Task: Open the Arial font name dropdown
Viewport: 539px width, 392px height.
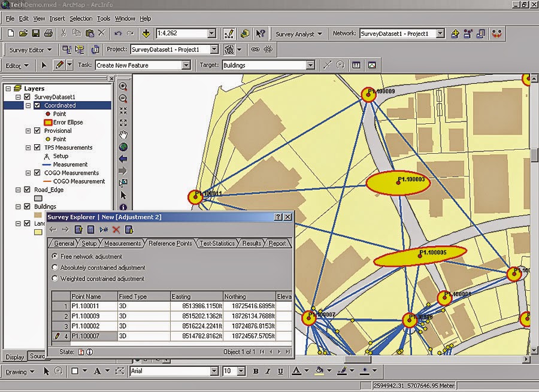Action: [214, 371]
